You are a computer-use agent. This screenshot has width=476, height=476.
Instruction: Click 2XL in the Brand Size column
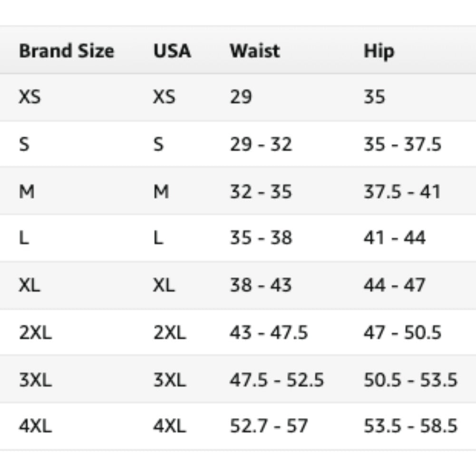(x=35, y=332)
